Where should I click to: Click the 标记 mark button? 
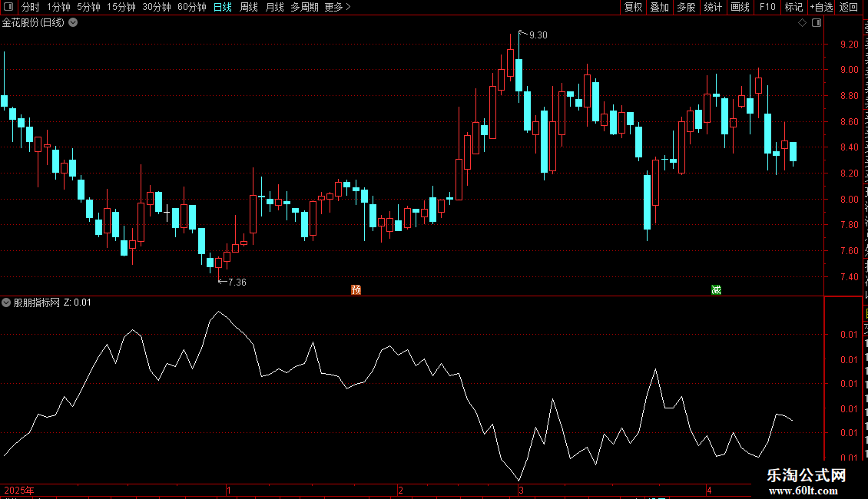(793, 7)
